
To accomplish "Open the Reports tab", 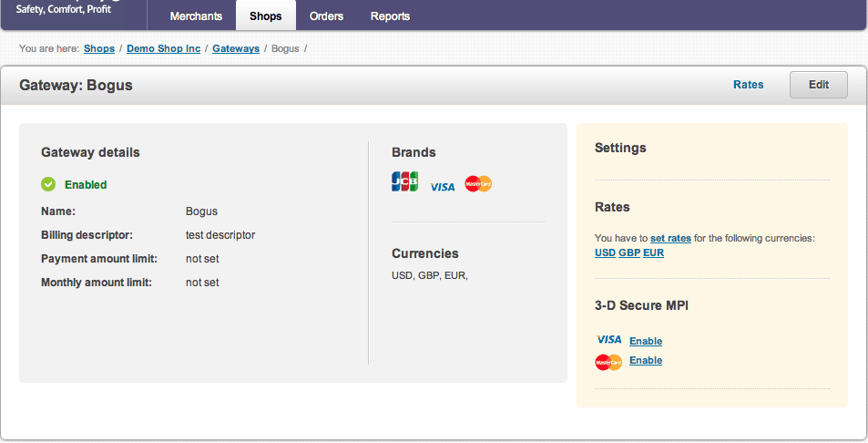I will 390,16.
